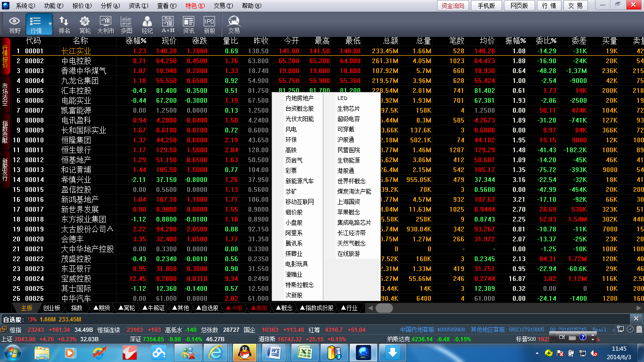This screenshot has height=362, width=644.
Task: Open the 分析 menu
Action: click(x=110, y=6)
